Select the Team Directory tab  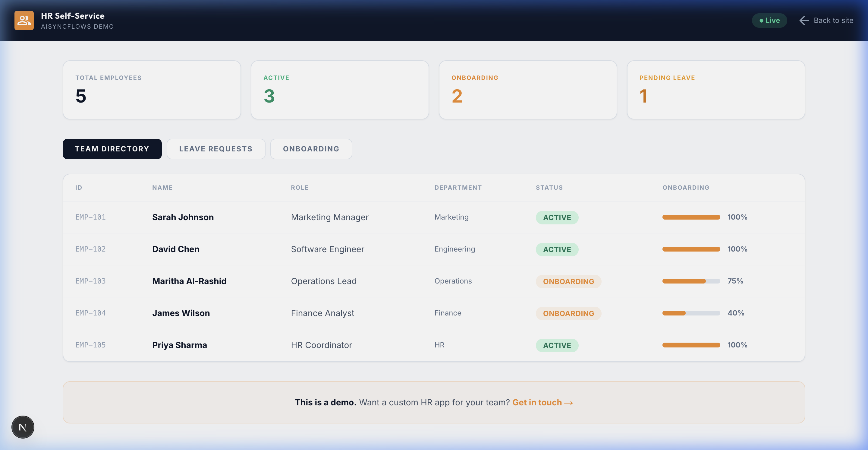coord(112,149)
